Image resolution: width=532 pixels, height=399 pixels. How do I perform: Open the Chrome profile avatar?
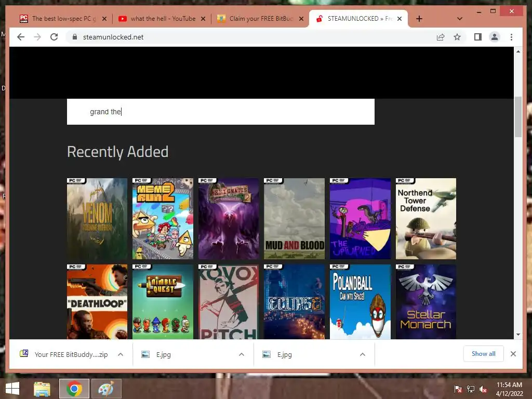click(x=495, y=37)
